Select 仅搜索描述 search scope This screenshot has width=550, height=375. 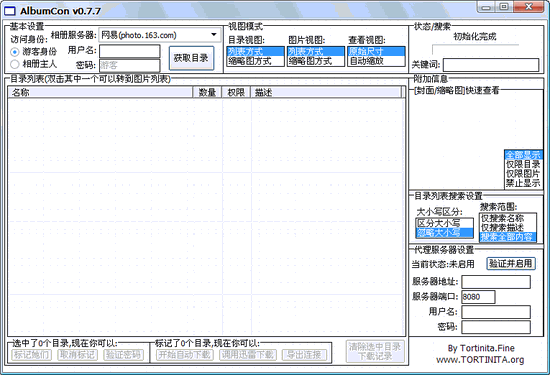[508, 228]
